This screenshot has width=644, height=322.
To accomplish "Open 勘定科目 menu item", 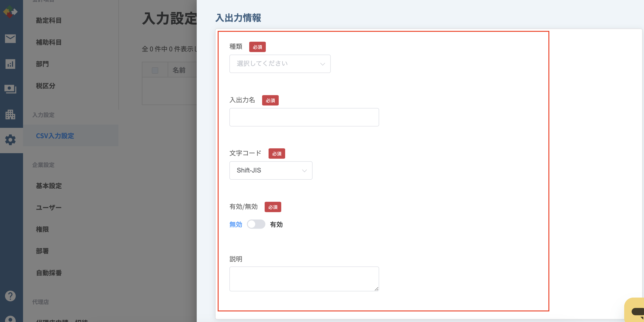I will coord(49,20).
